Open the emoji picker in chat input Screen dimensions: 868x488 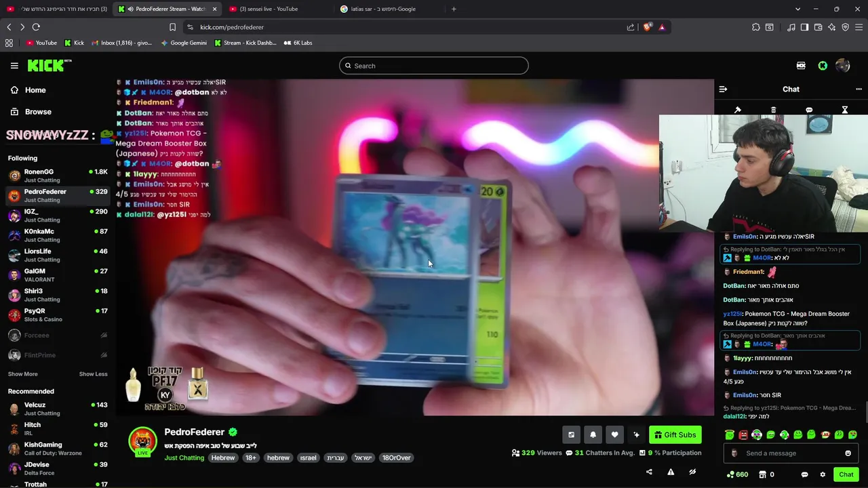pos(848,453)
